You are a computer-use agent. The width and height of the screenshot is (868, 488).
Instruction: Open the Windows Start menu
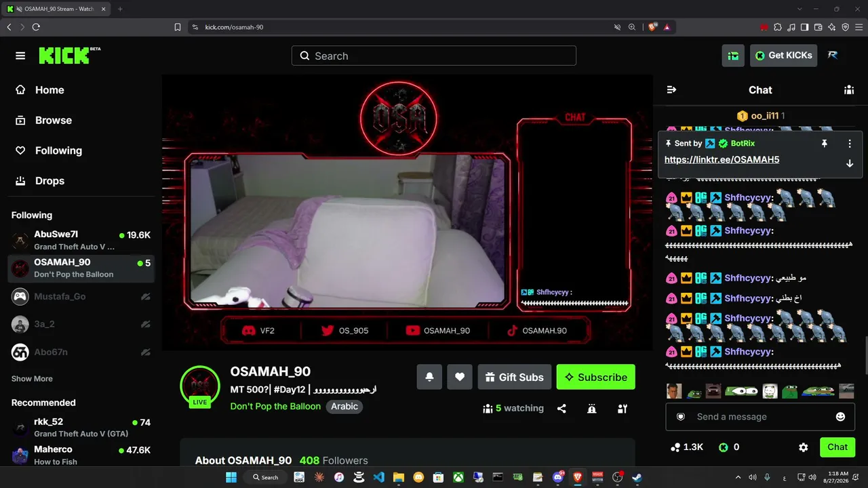coord(231,477)
